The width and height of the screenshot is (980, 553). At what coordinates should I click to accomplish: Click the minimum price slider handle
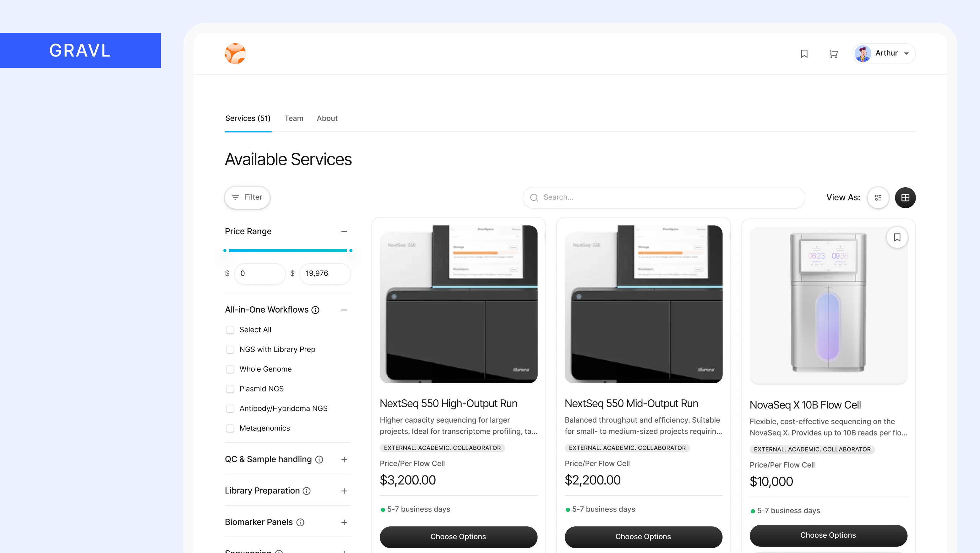(225, 250)
